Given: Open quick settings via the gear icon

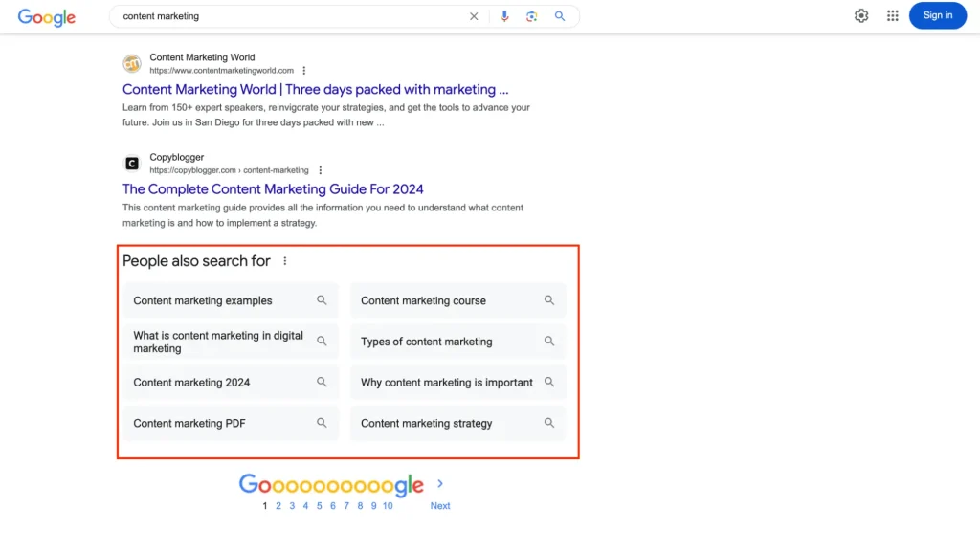Looking at the screenshot, I should click(860, 15).
